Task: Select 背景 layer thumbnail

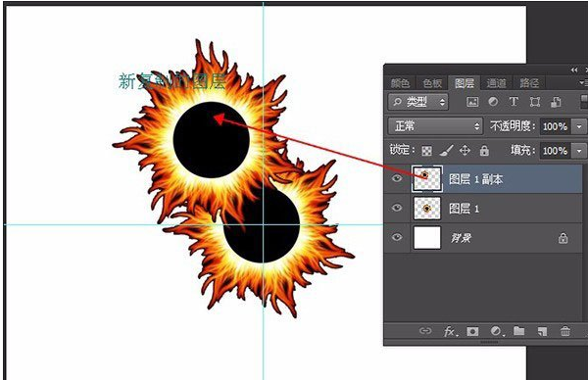Action: [x=427, y=238]
